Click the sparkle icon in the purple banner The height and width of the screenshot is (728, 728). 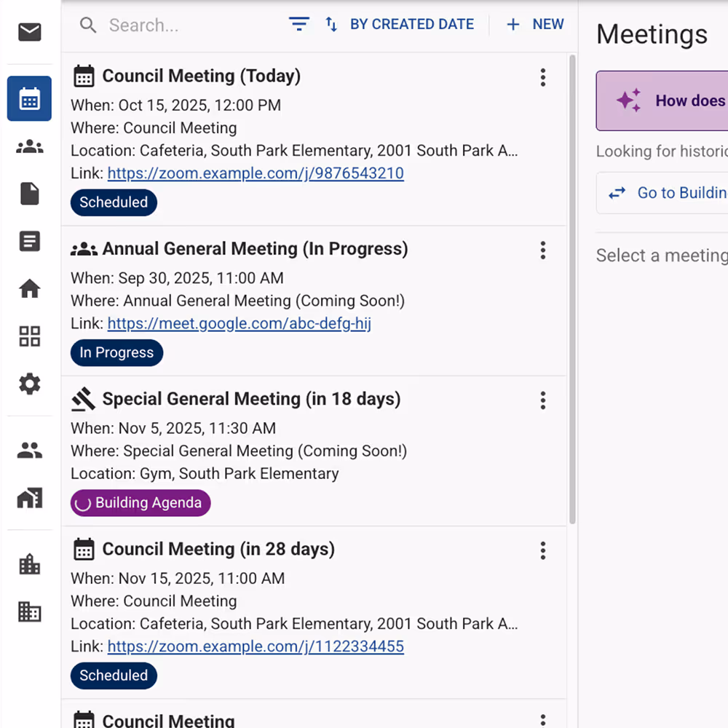[629, 100]
